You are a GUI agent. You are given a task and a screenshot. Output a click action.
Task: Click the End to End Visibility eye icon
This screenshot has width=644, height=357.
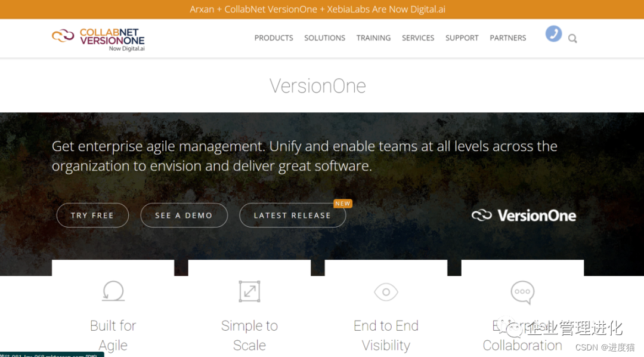pos(386,292)
